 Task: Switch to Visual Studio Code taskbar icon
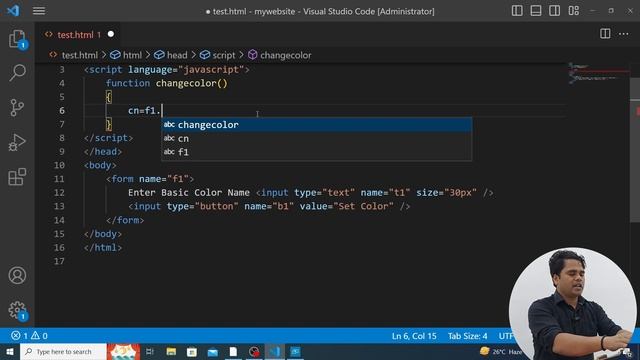[x=275, y=351]
